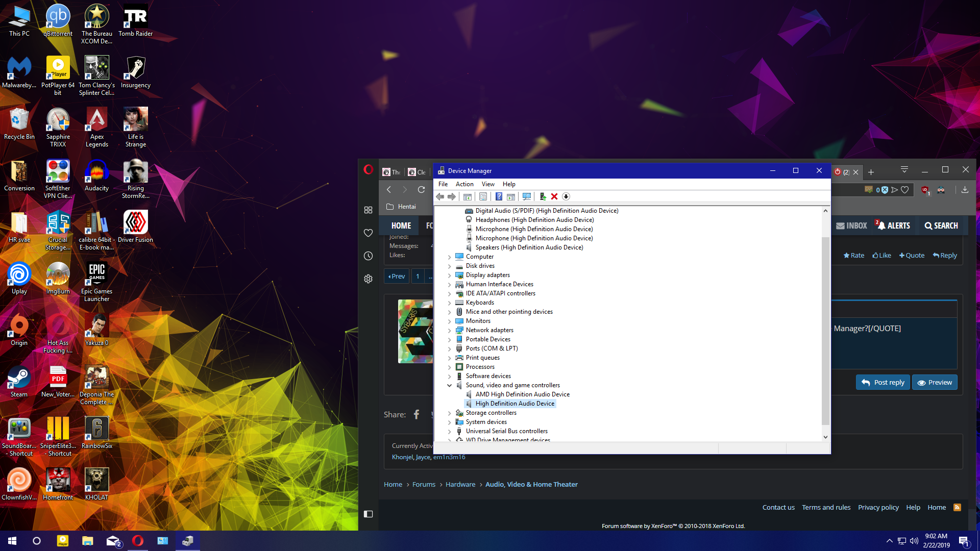Image resolution: width=980 pixels, height=551 pixels.
Task: Click the red X Uninstall device icon
Action: click(x=554, y=197)
